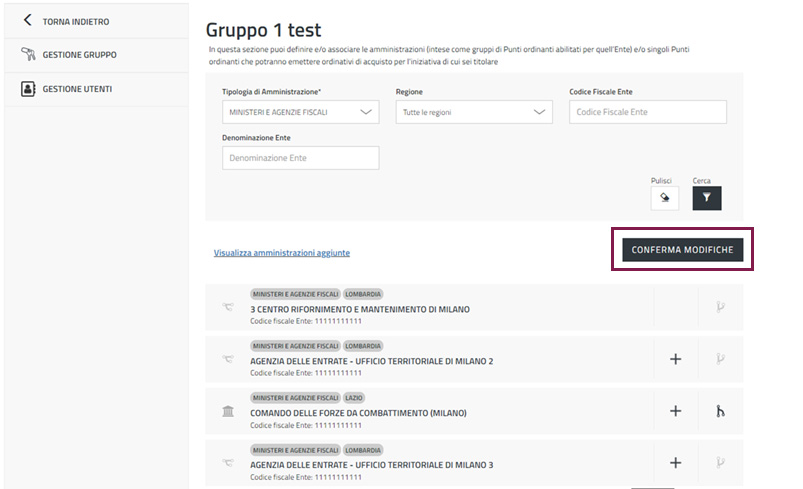Add Agenzia Entrate Milano 3 with plus icon
The image size is (803, 489).
(x=675, y=462)
